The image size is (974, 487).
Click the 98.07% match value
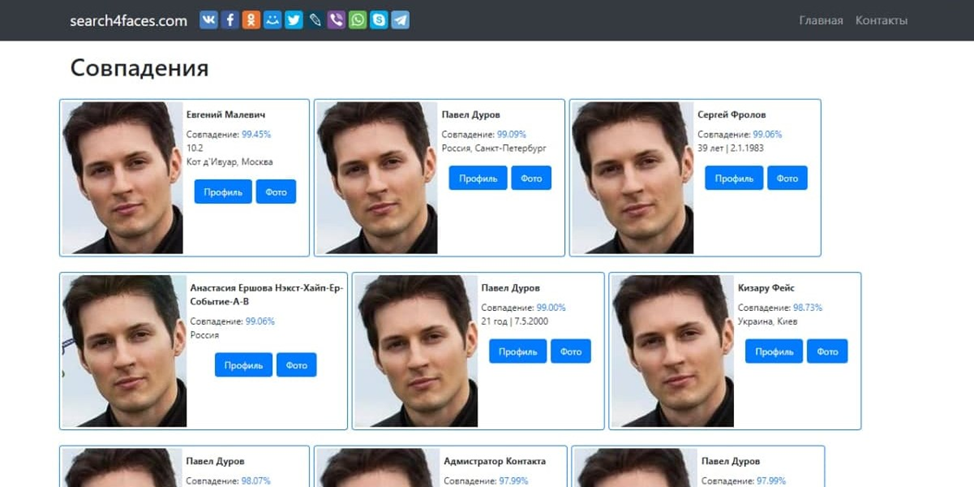click(x=256, y=481)
